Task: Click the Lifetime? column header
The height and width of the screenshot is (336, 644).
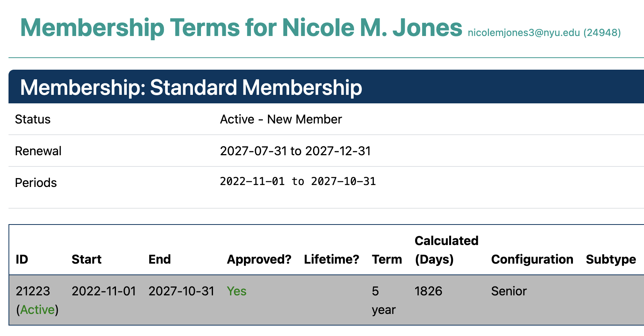Action: coord(332,259)
